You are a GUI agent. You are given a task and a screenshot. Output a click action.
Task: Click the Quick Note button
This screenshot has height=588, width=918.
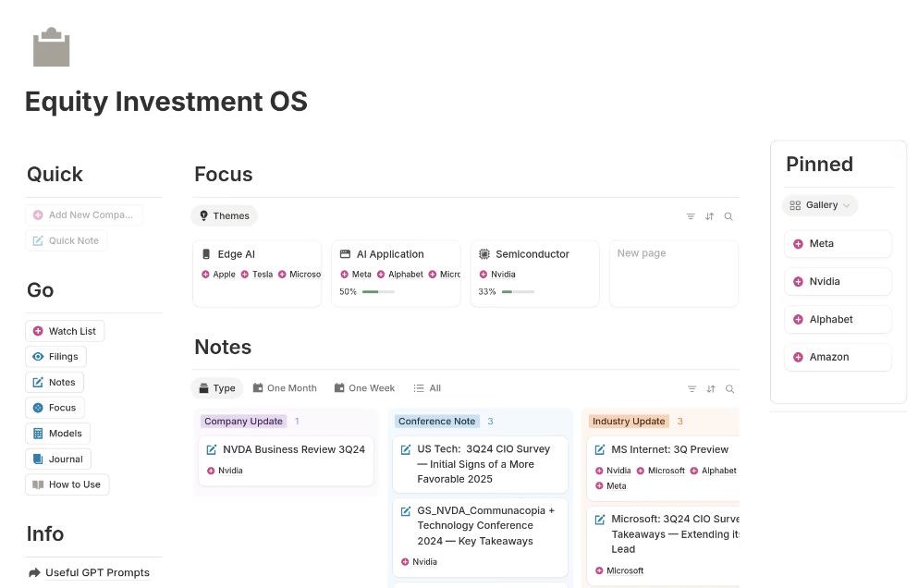click(x=67, y=240)
